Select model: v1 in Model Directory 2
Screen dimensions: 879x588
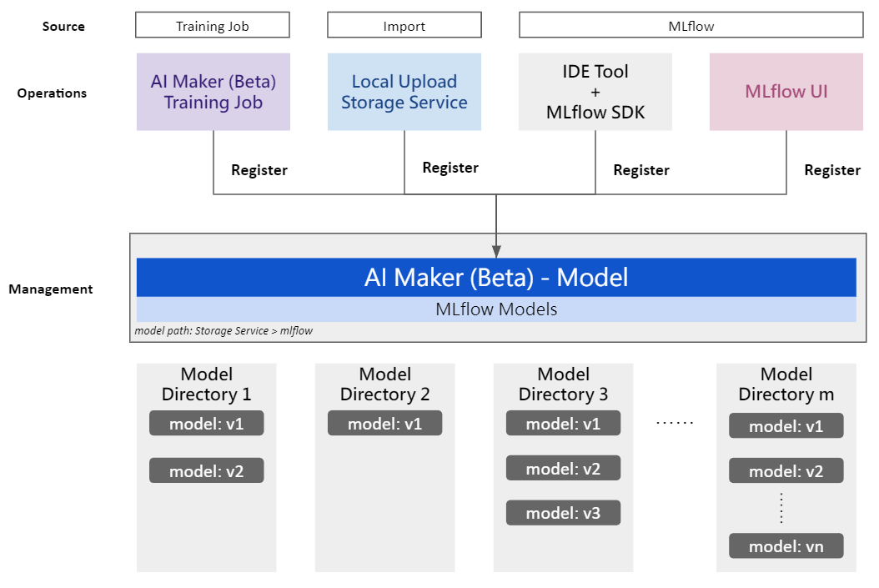pos(385,423)
